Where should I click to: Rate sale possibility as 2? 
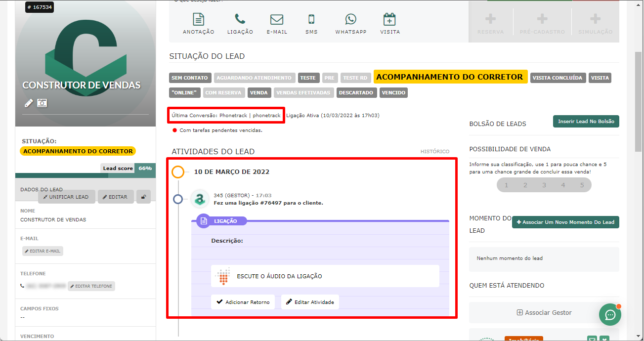tap(525, 185)
